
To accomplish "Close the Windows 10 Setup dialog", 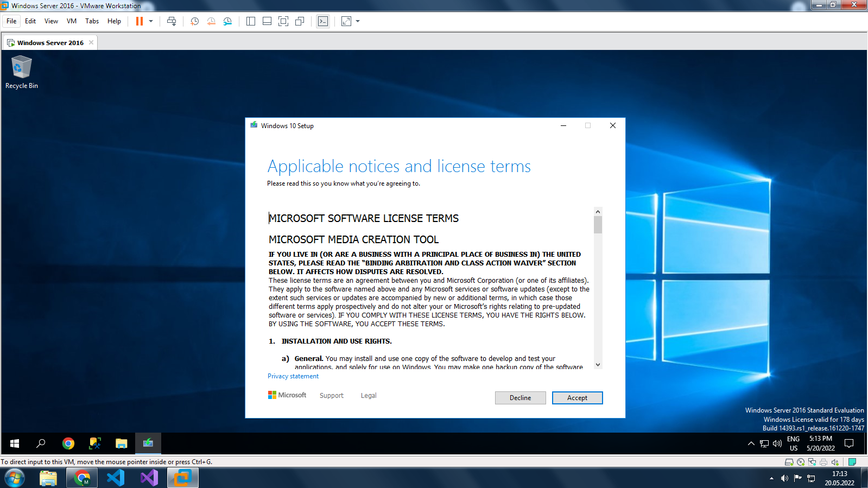I will [x=613, y=125].
